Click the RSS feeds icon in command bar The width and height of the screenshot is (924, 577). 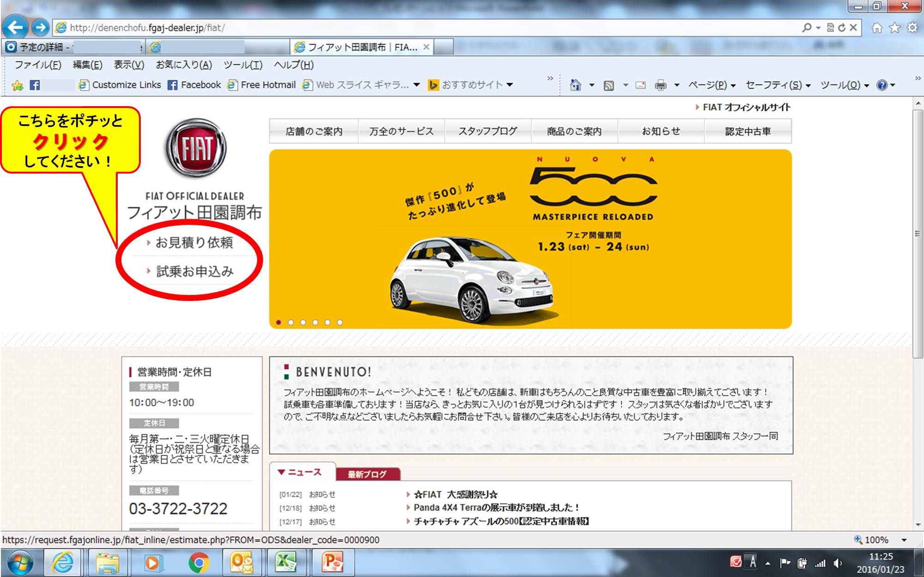pyautogui.click(x=609, y=85)
